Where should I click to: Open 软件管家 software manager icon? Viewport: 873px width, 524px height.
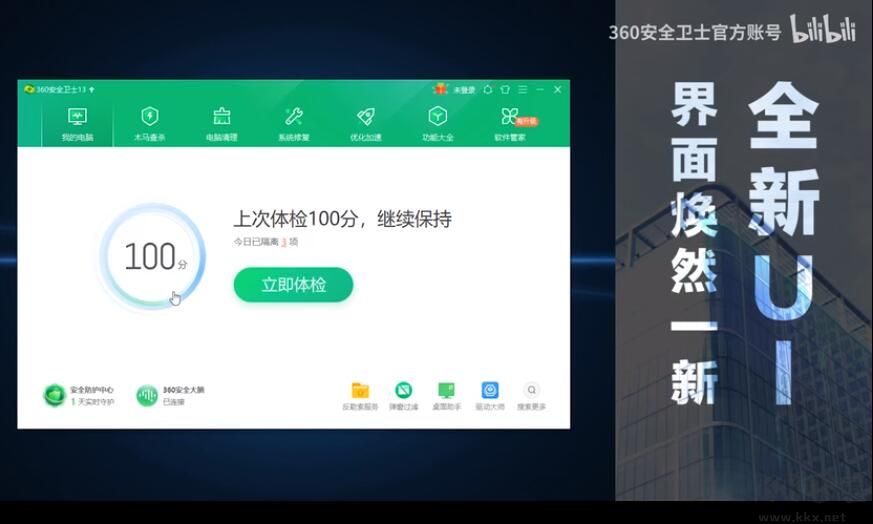point(510,124)
